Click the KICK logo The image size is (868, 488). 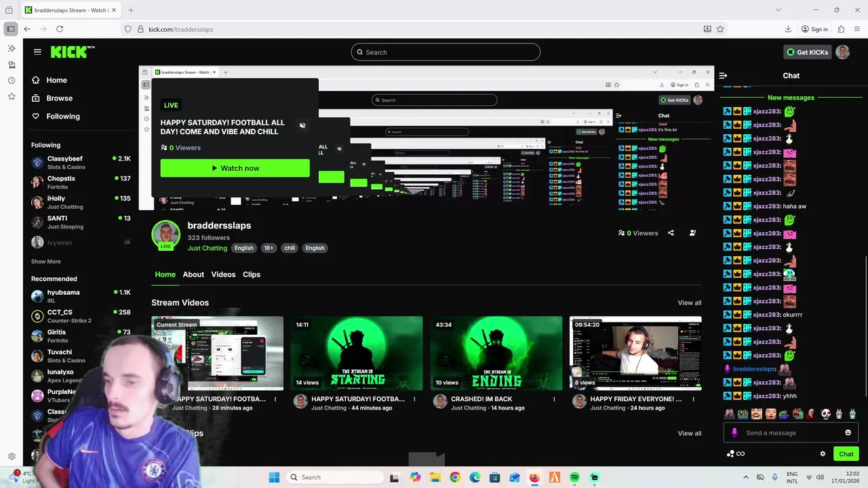72,52
